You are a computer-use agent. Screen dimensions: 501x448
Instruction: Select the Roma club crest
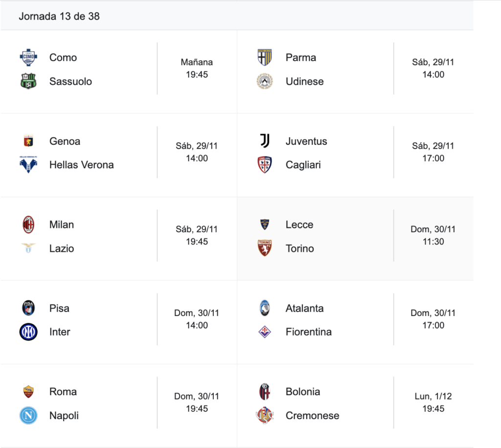[28, 392]
